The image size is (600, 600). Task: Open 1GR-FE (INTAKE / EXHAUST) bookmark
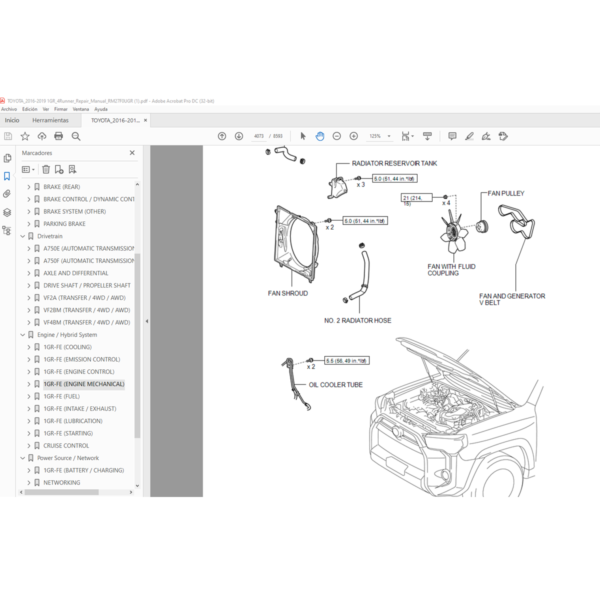(x=80, y=409)
